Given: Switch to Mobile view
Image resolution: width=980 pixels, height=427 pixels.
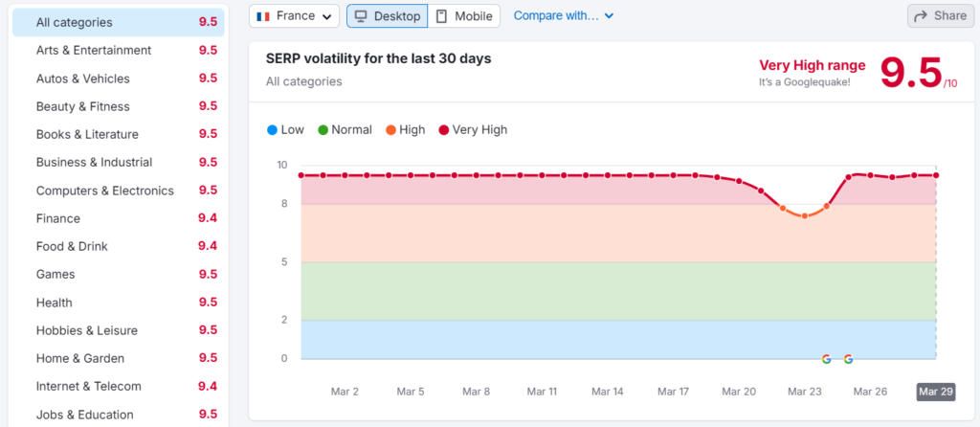Looking at the screenshot, I should click(464, 16).
